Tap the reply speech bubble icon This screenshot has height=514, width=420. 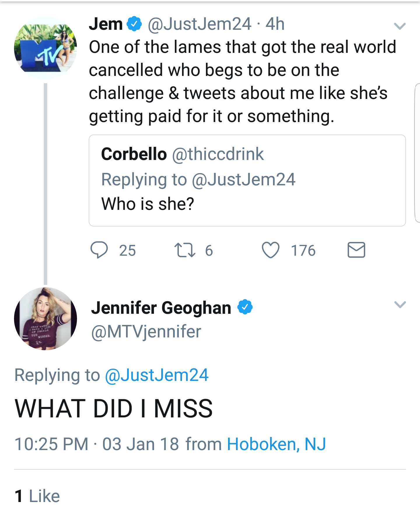coord(99,250)
